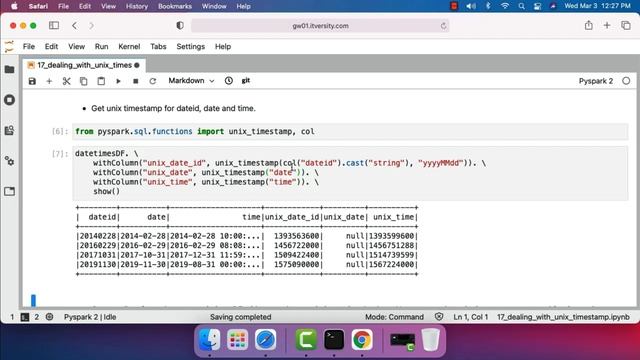The width and height of the screenshot is (640, 360).
Task: Click the status bar settings gear icon
Action: [x=49, y=317]
